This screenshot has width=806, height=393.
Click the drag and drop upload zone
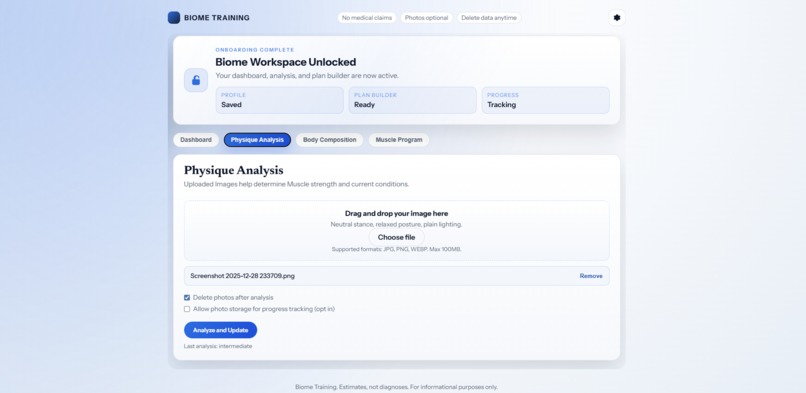(x=397, y=231)
